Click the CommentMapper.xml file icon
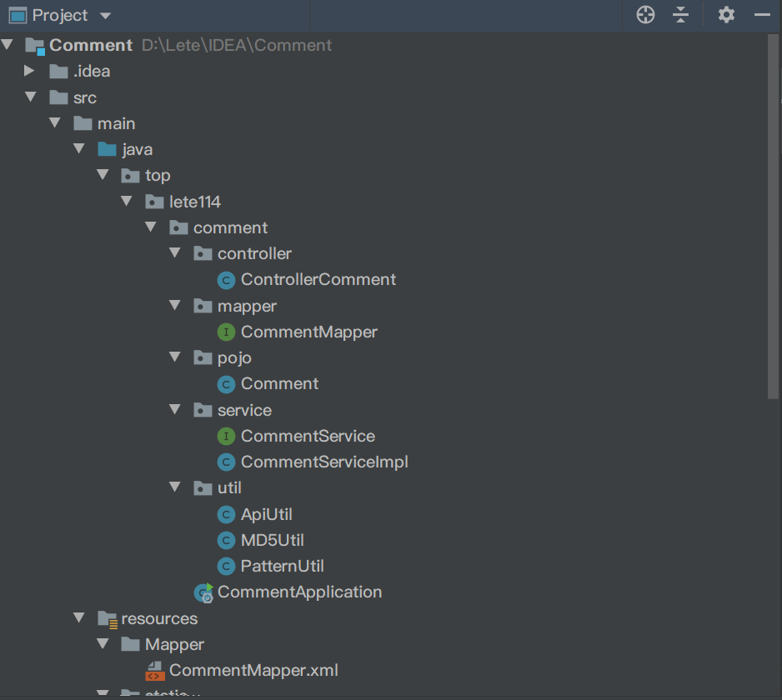782x700 pixels. (155, 671)
